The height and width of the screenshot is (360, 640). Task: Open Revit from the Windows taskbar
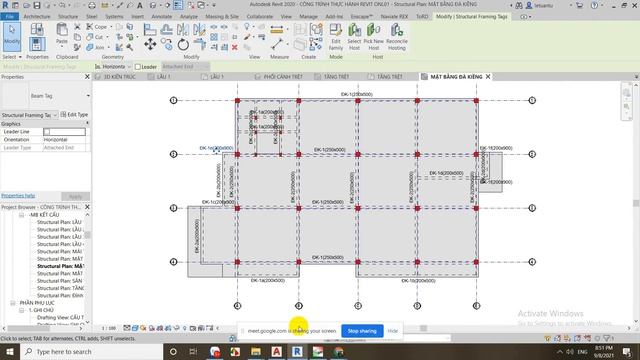[297, 351]
